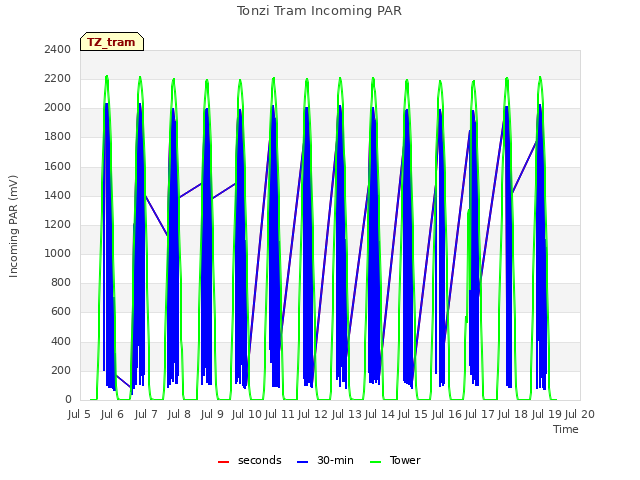Click the green Tower legend swatch
640x480 pixels.
pos(375,462)
